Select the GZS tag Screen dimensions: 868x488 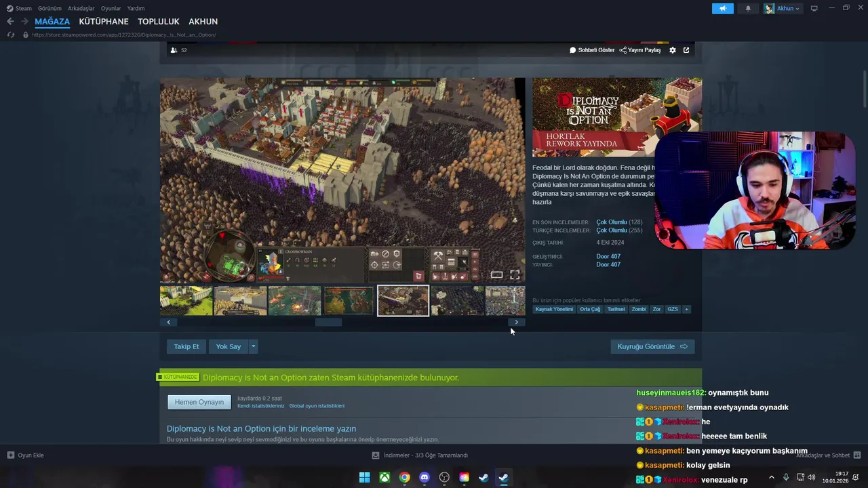pos(673,309)
